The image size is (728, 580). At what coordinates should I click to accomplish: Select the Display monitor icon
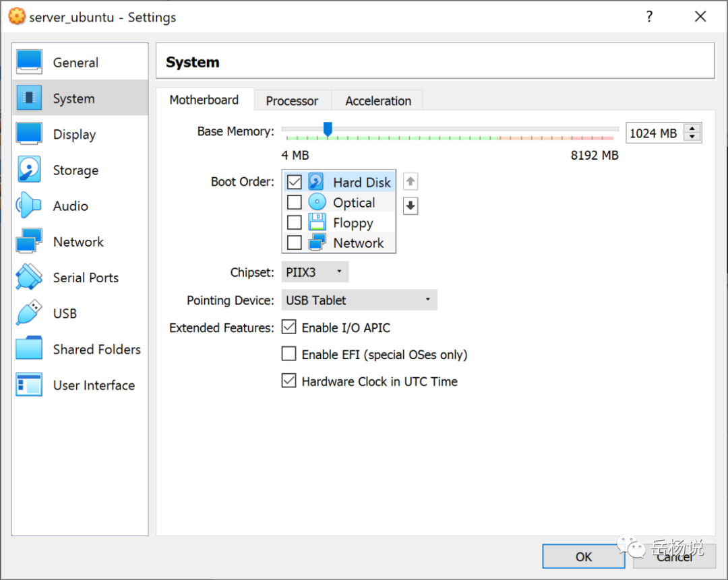point(29,133)
